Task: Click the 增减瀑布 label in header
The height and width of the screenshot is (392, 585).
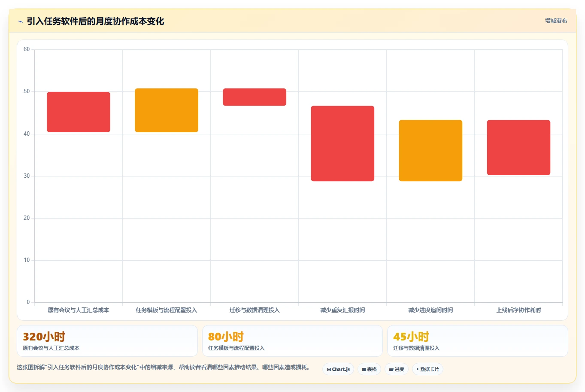Action: 556,21
